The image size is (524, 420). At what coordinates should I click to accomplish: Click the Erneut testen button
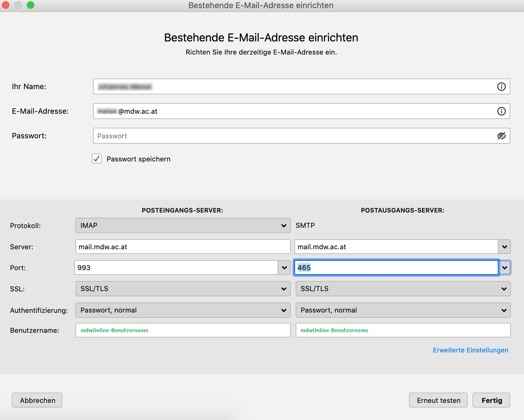point(438,400)
